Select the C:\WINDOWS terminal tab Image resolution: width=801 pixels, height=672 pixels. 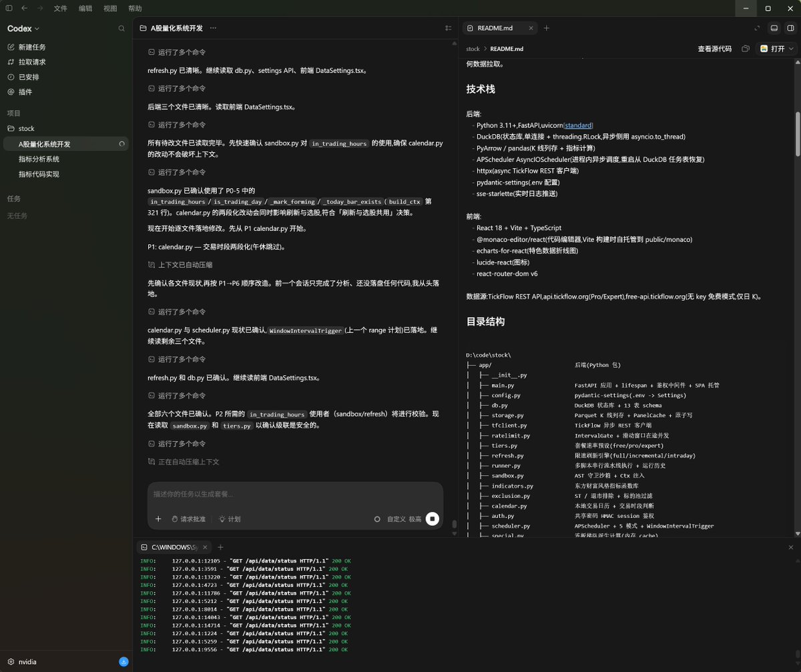click(174, 547)
